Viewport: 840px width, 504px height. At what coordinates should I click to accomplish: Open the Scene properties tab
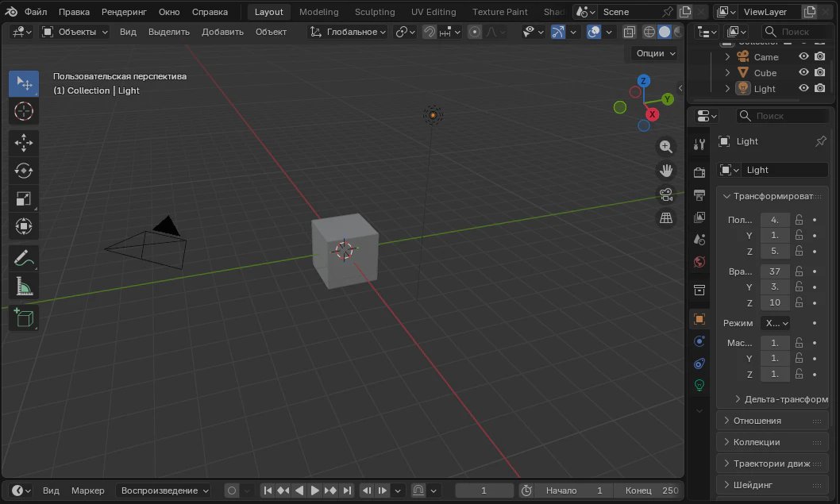click(x=699, y=240)
